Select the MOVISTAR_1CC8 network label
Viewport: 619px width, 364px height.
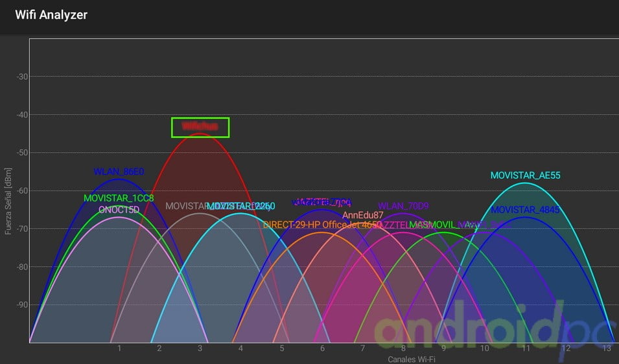[119, 198]
